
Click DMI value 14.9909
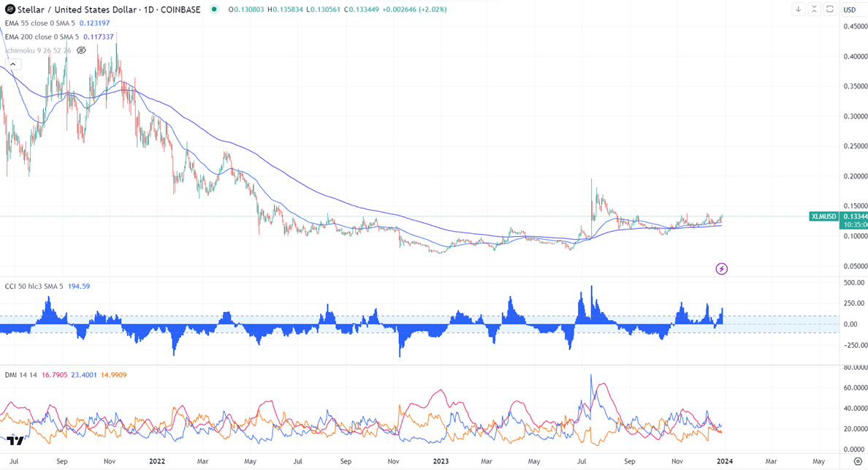pos(113,375)
